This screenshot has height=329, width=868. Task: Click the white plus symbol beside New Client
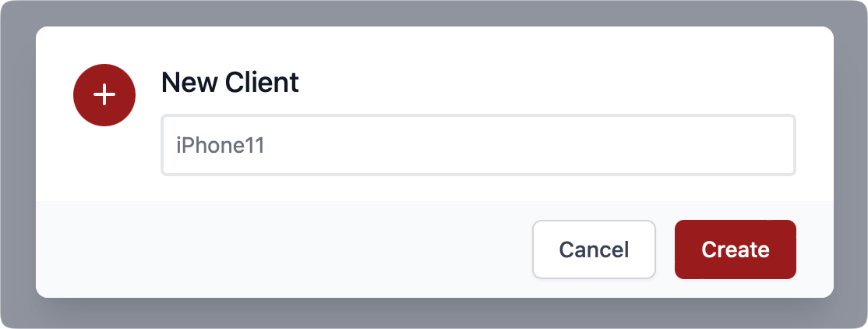click(x=104, y=95)
